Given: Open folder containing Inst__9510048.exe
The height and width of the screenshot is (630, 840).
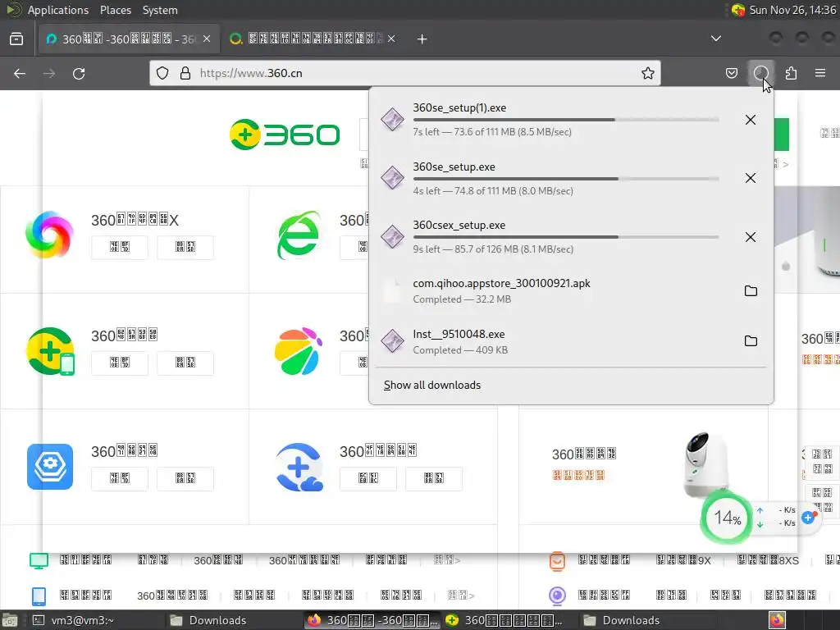Looking at the screenshot, I should point(751,340).
